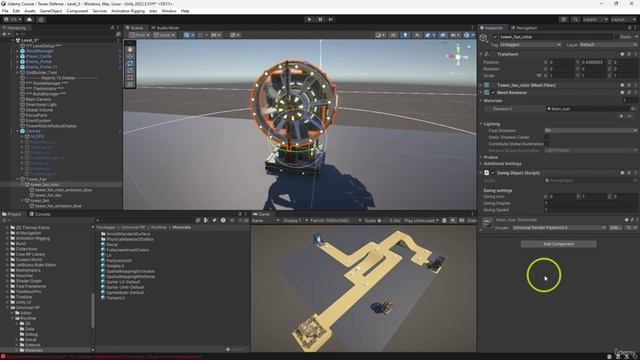Screen dimensions: 640x360
Task: Collapse the Level_3 scene in the Hierarchy
Action: click(13, 40)
